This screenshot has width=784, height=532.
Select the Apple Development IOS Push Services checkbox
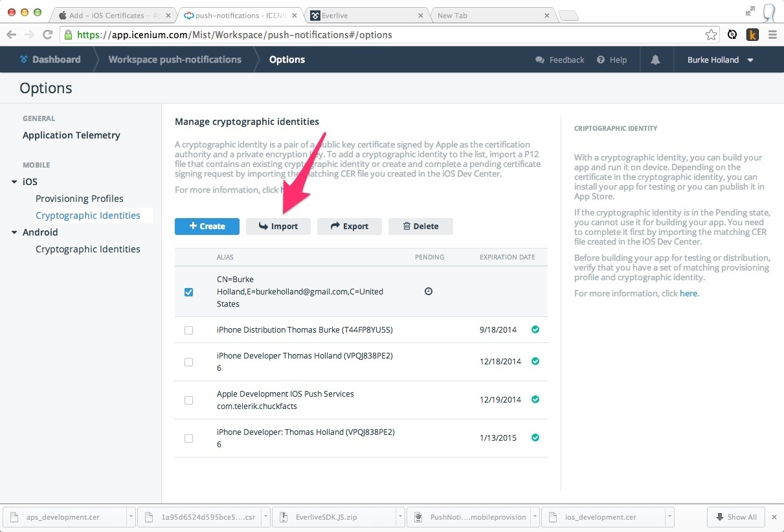tap(188, 400)
